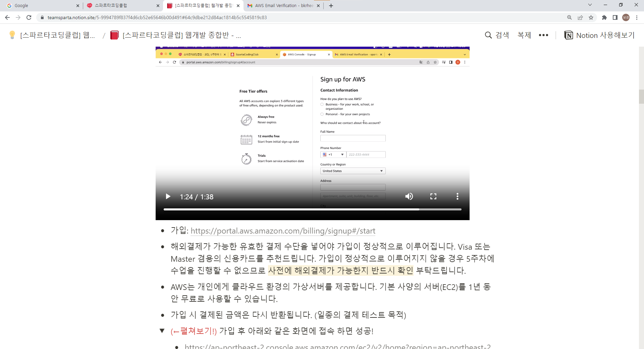Play the embedded video
644x349 pixels.
click(x=168, y=196)
